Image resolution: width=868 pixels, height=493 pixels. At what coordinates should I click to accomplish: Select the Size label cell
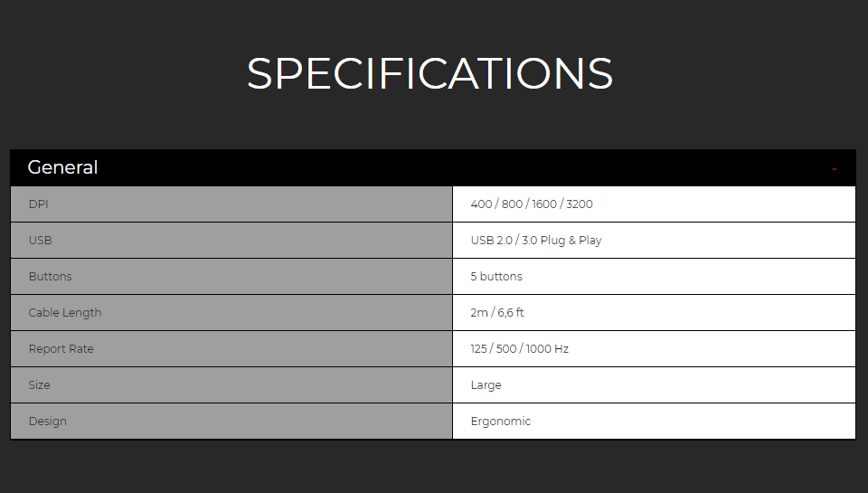(x=231, y=385)
